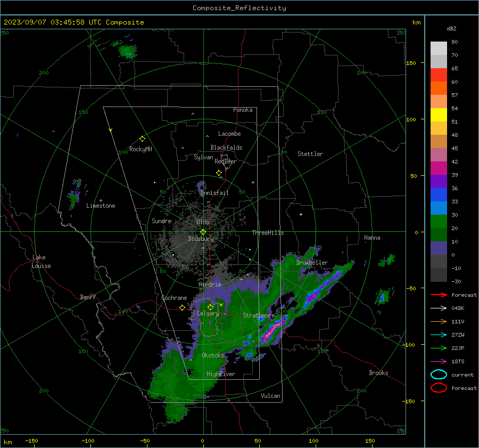The image size is (479, 448).
Task: Click the red swatch in dBZ scale
Action: pos(439,75)
